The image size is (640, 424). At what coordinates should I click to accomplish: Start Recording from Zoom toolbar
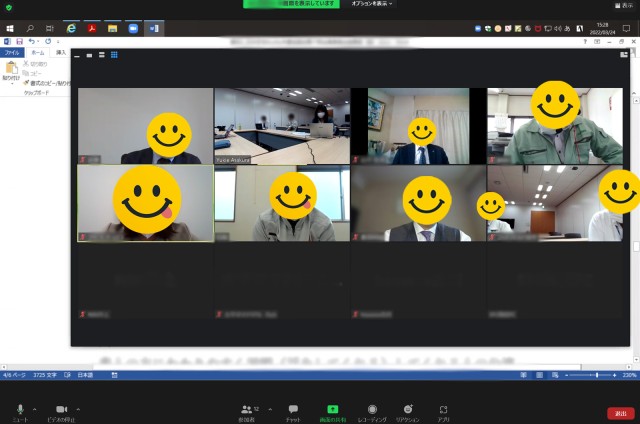coord(372,412)
